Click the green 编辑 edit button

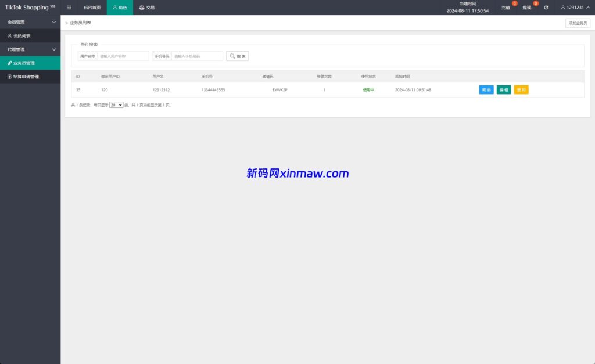503,90
